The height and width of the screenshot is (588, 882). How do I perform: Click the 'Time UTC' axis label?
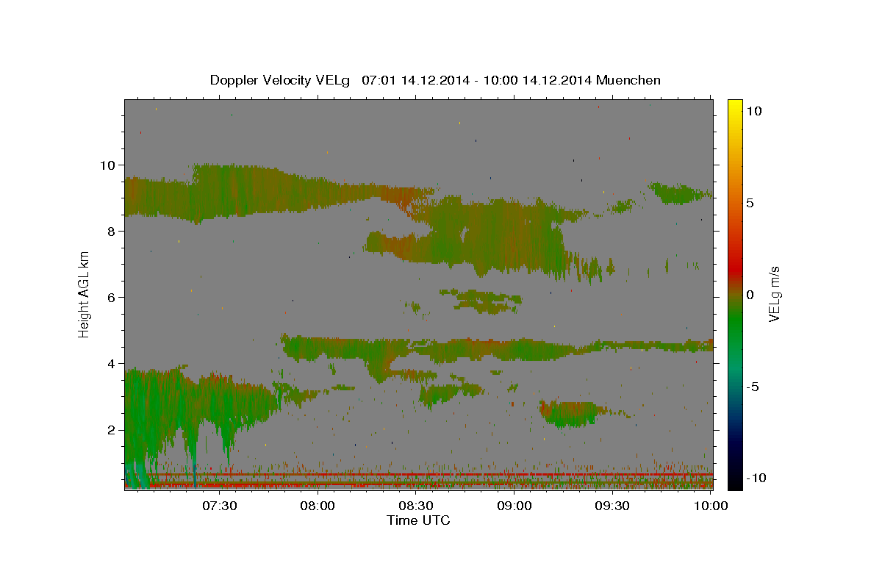[x=418, y=520]
